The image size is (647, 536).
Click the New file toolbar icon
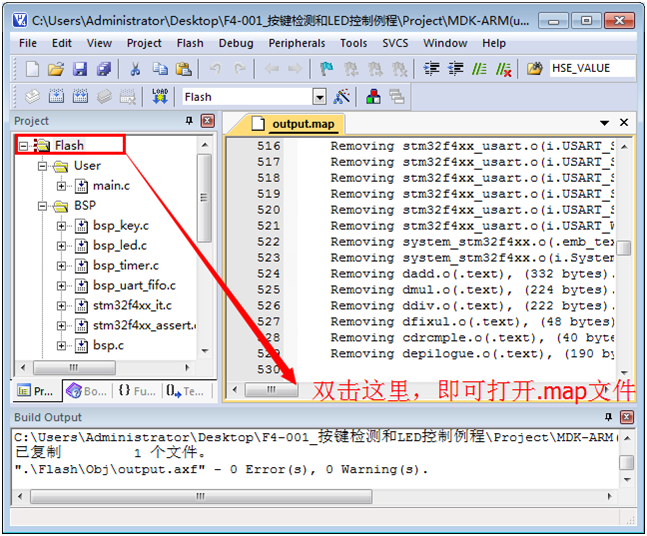[32, 69]
